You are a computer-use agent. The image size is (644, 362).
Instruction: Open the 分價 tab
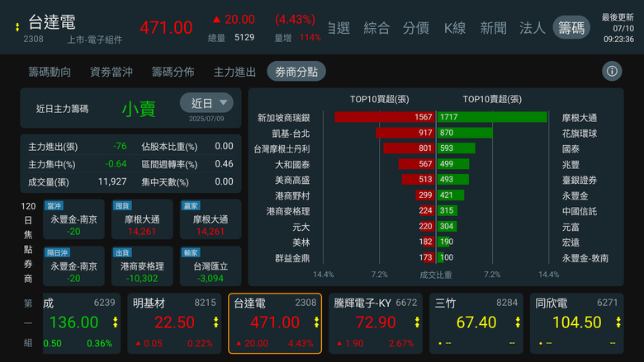pos(415,28)
